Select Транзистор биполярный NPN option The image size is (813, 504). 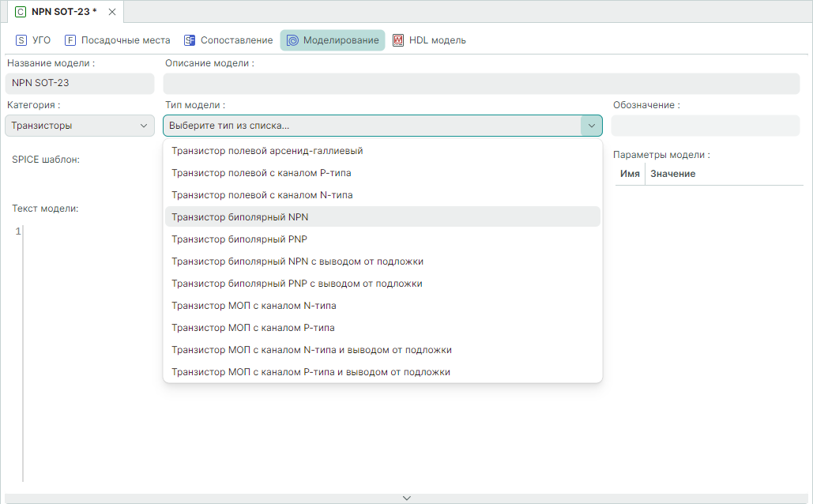tap(382, 217)
